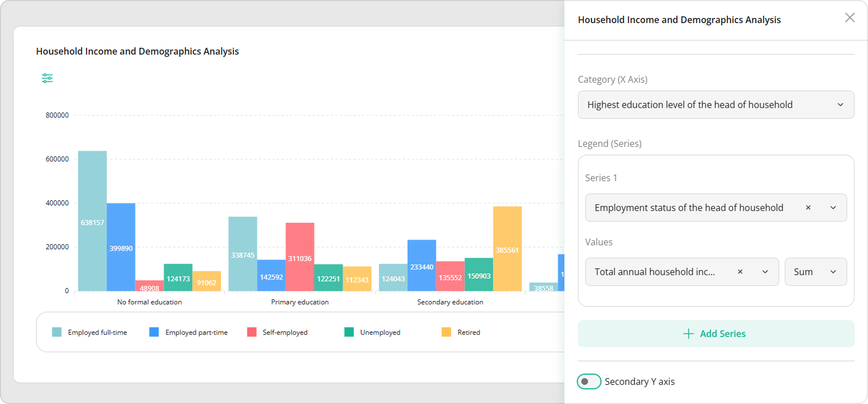868x404 pixels.
Task: Enable the Secondary Y axis toggle
Action: tap(589, 381)
